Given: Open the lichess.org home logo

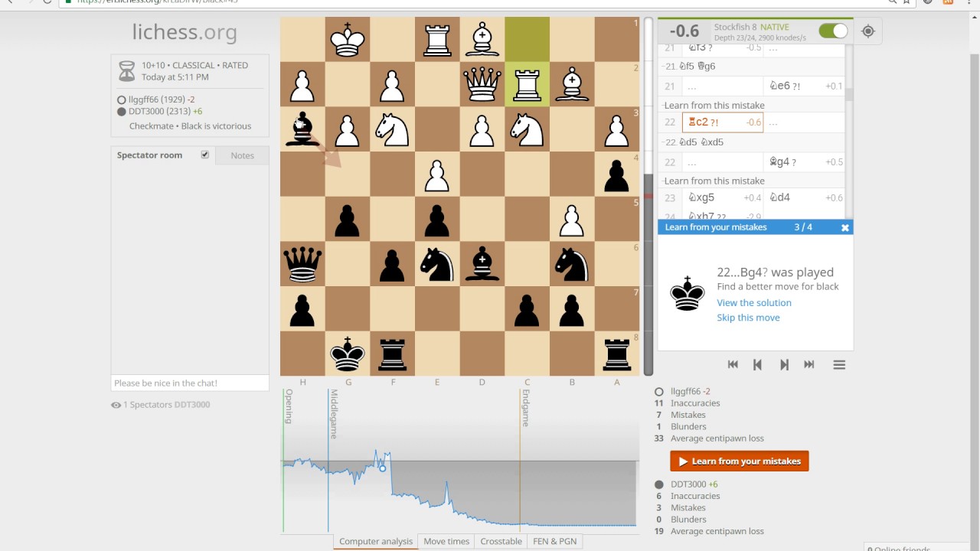Looking at the screenshot, I should pyautogui.click(x=185, y=32).
